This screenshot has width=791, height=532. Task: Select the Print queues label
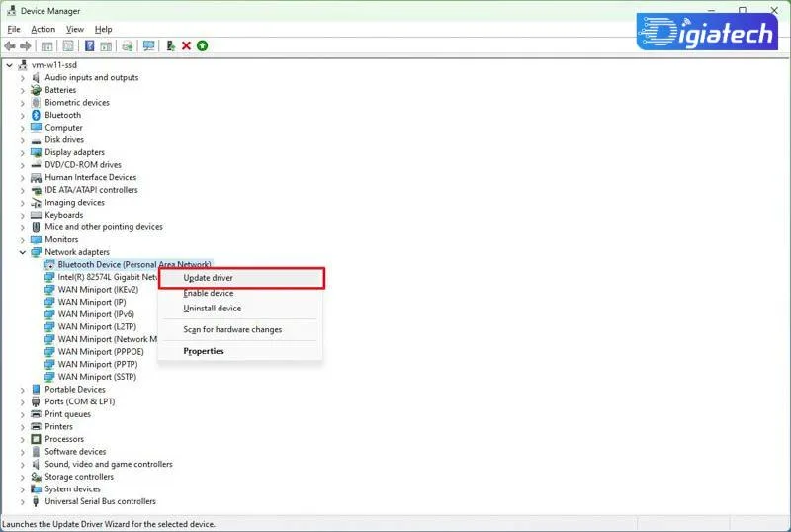67,414
